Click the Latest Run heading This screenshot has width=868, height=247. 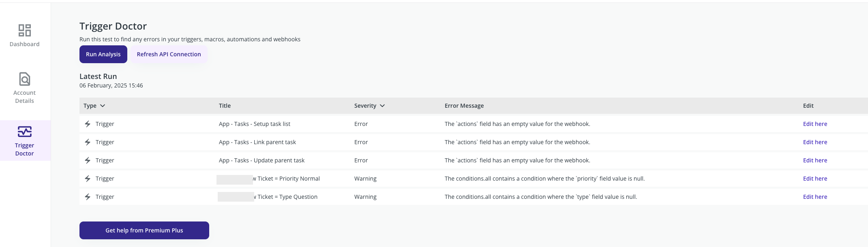tap(98, 76)
